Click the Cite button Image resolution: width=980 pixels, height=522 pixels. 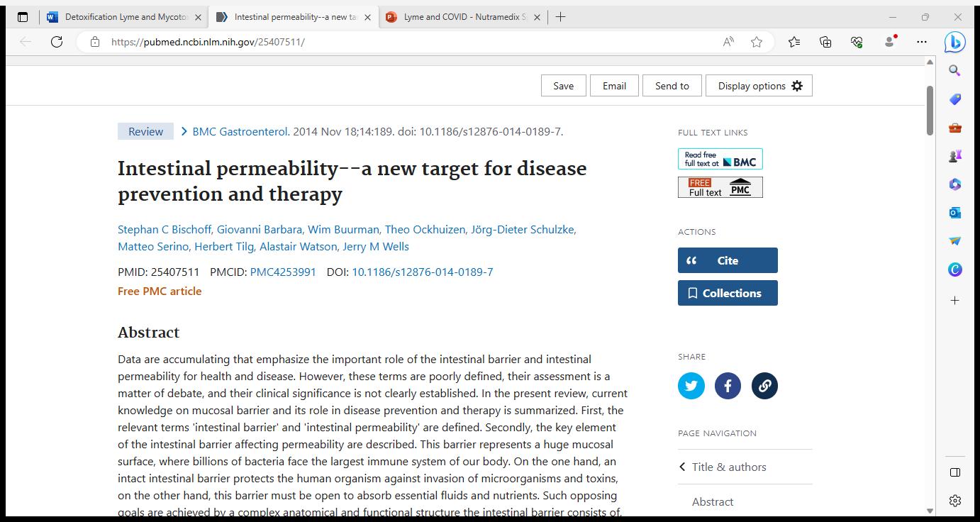[x=728, y=260]
